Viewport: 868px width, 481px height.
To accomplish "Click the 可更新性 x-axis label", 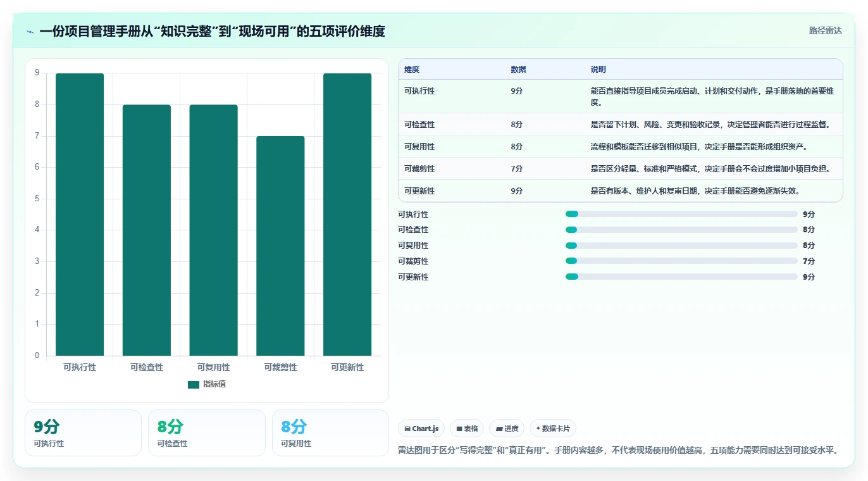I will tap(347, 367).
